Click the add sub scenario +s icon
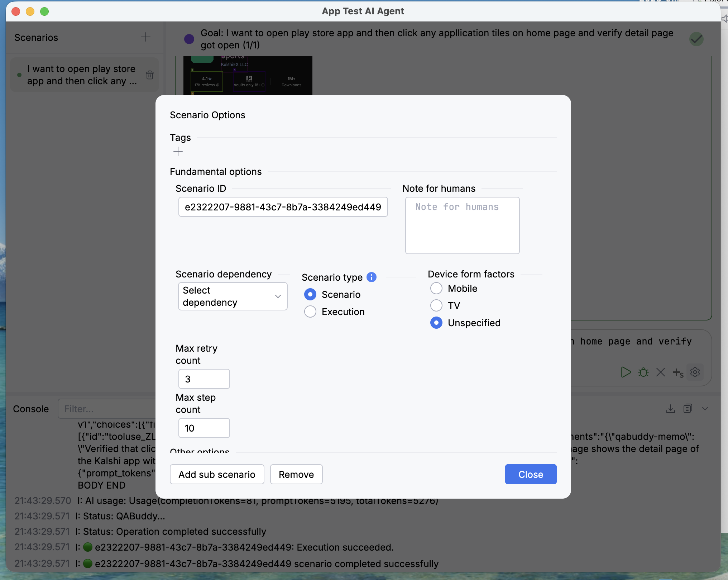This screenshot has width=728, height=580. click(678, 372)
